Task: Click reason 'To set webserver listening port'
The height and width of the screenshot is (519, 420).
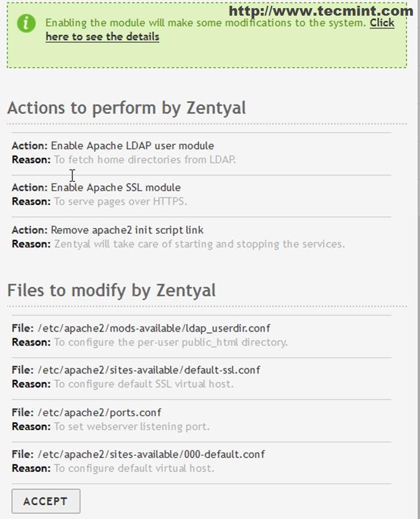Action: [132, 426]
